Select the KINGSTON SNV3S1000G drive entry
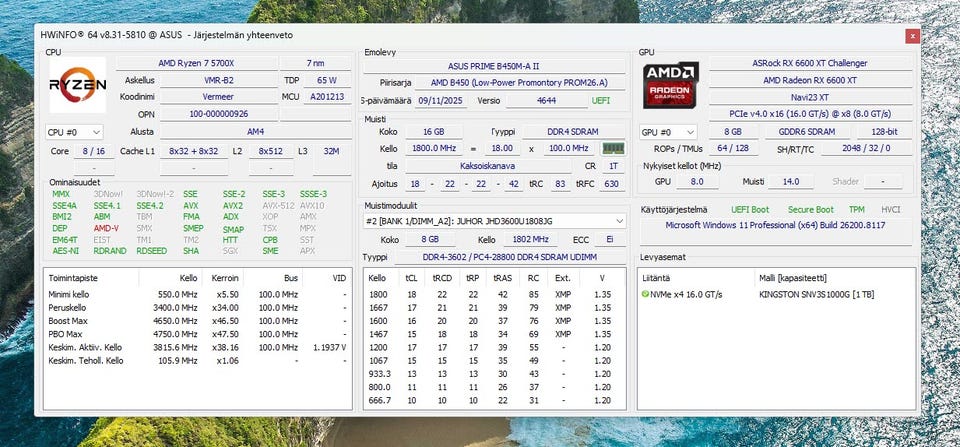 pyautogui.click(x=816, y=295)
